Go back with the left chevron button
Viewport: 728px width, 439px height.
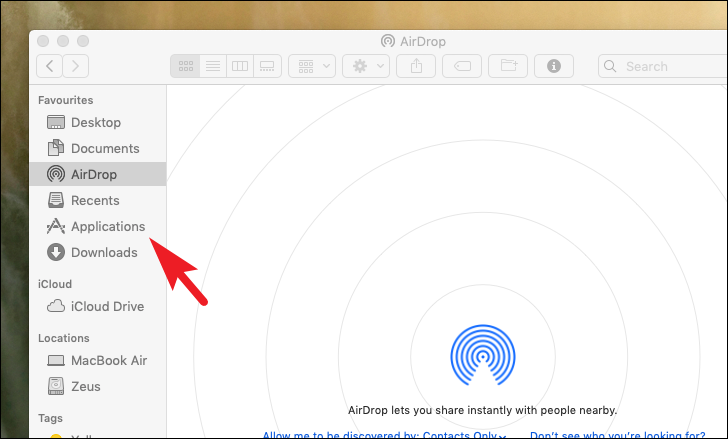[x=50, y=66]
